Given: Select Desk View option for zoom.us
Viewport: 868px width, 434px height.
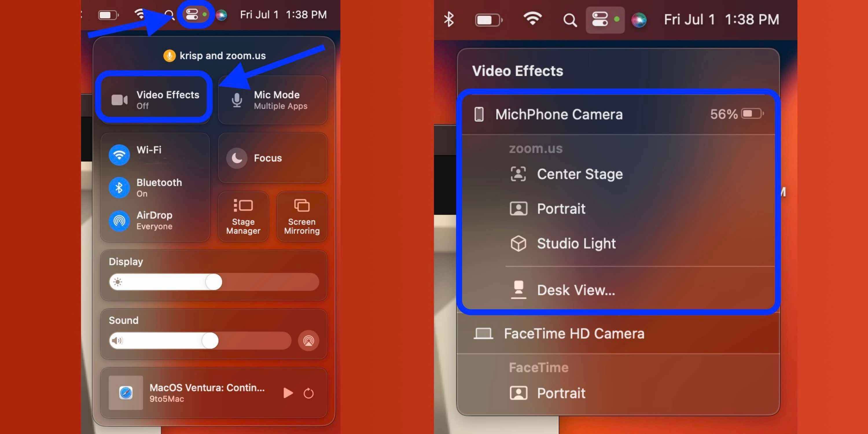Looking at the screenshot, I should click(x=576, y=290).
